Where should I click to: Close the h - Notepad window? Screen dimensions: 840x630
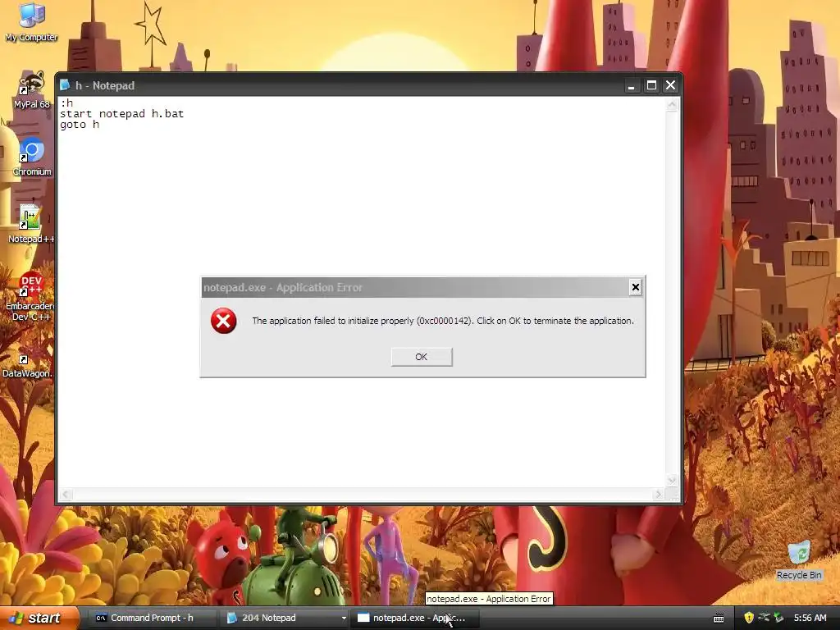click(x=671, y=85)
